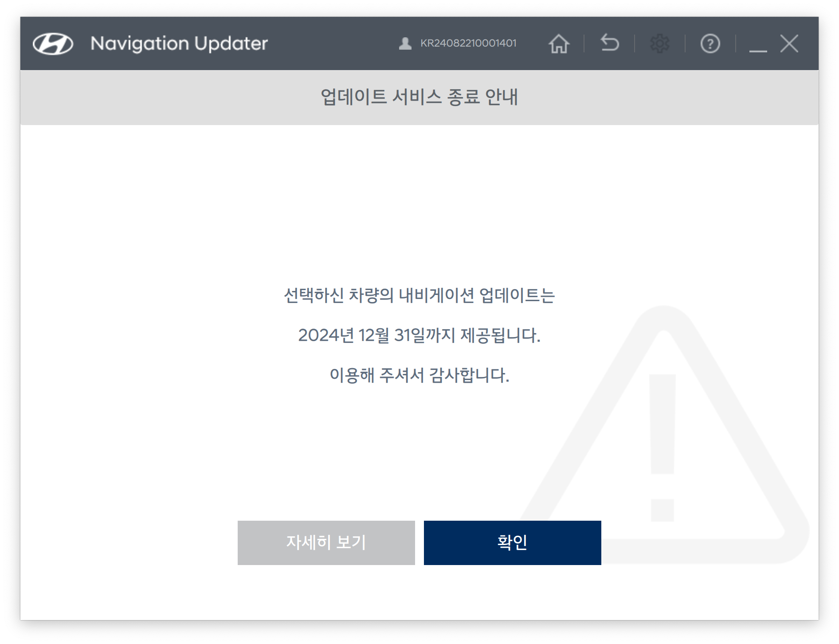The height and width of the screenshot is (644, 839).
Task: Close the Navigation Updater window
Action: click(789, 43)
